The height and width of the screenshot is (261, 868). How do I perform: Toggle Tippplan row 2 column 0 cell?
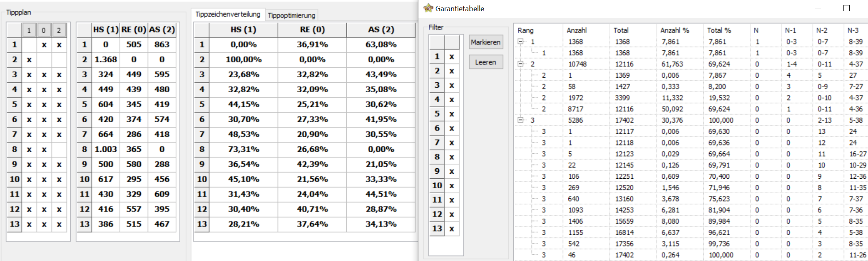(x=44, y=59)
